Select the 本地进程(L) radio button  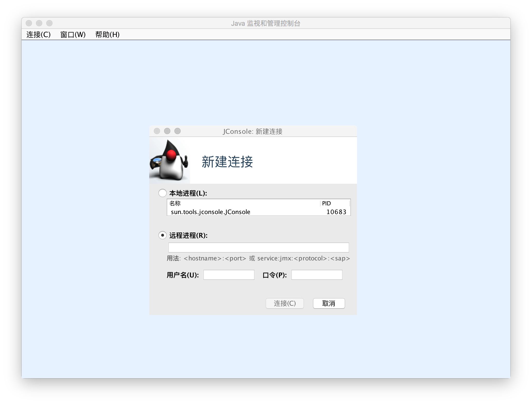click(162, 193)
